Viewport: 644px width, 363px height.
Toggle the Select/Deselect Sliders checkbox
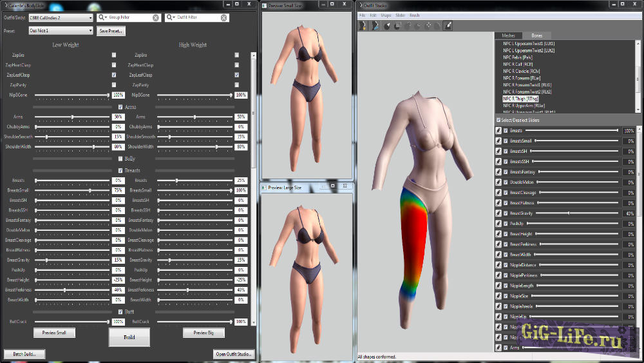pyautogui.click(x=498, y=120)
